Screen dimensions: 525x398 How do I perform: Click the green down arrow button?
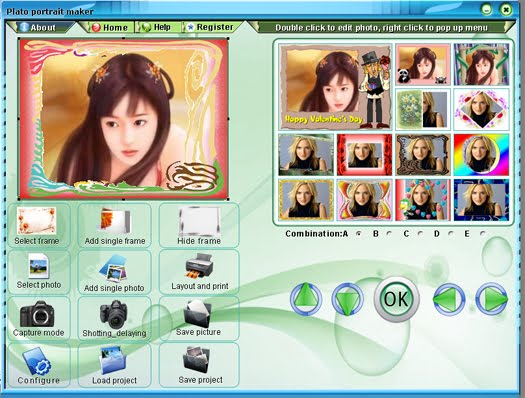pyautogui.click(x=348, y=299)
